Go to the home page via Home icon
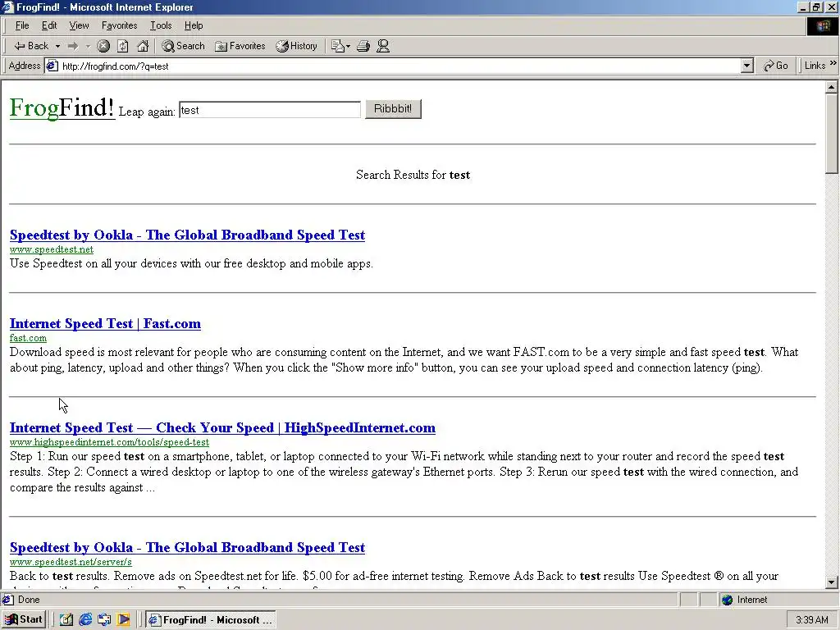 click(143, 46)
